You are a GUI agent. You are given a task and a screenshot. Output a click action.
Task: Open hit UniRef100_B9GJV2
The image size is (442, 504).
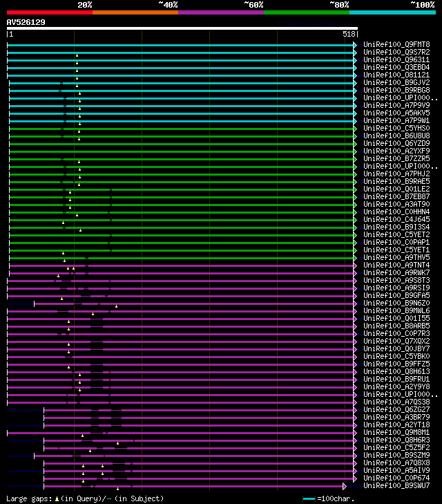396,82
